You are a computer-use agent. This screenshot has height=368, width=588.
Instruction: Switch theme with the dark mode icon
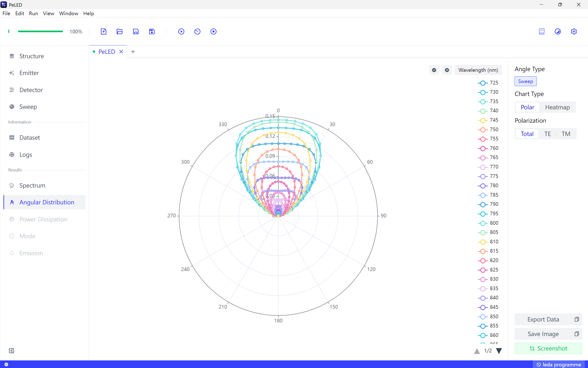(x=558, y=31)
